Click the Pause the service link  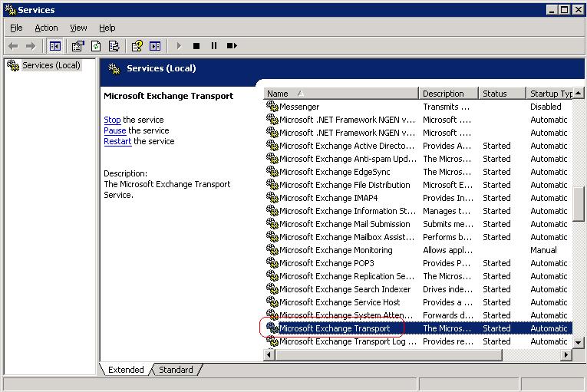114,130
